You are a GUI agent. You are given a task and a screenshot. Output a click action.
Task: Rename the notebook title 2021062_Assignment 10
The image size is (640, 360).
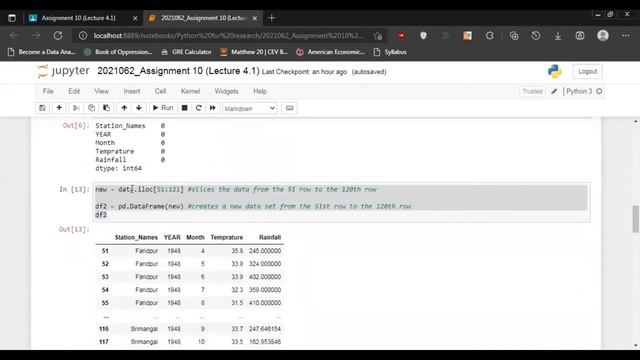[x=178, y=71]
